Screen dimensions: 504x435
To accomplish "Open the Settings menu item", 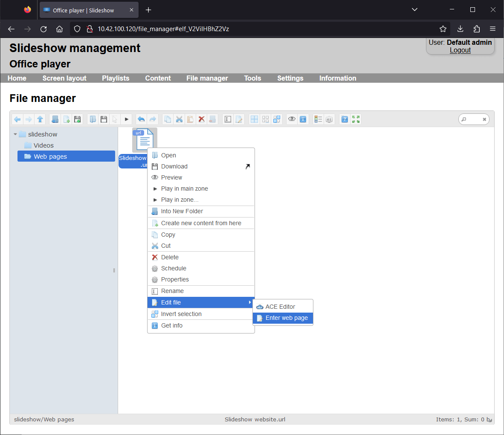I will (x=290, y=78).
